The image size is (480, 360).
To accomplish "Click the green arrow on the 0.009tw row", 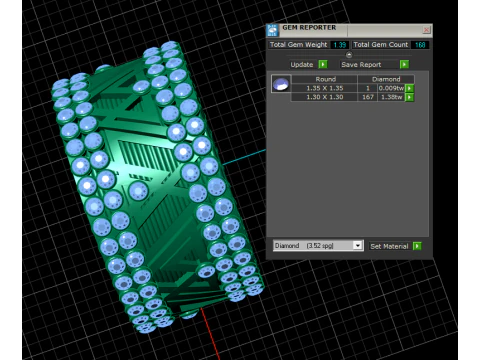I will pyautogui.click(x=409, y=88).
